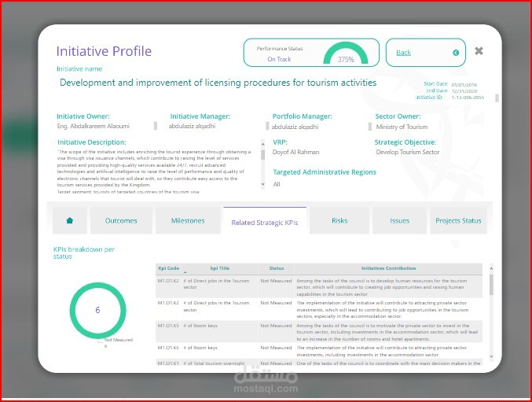Click the Start Date value
This screenshot has height=402, width=532.
click(464, 85)
